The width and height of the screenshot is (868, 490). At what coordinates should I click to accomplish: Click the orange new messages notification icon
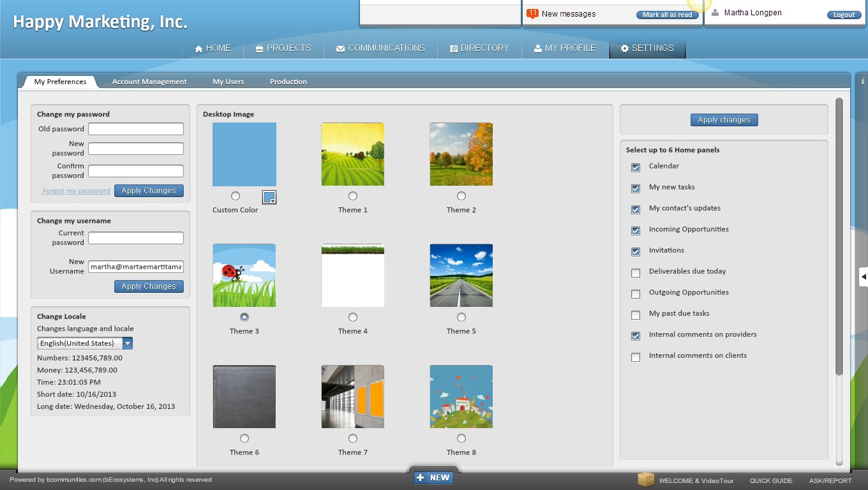pyautogui.click(x=532, y=13)
